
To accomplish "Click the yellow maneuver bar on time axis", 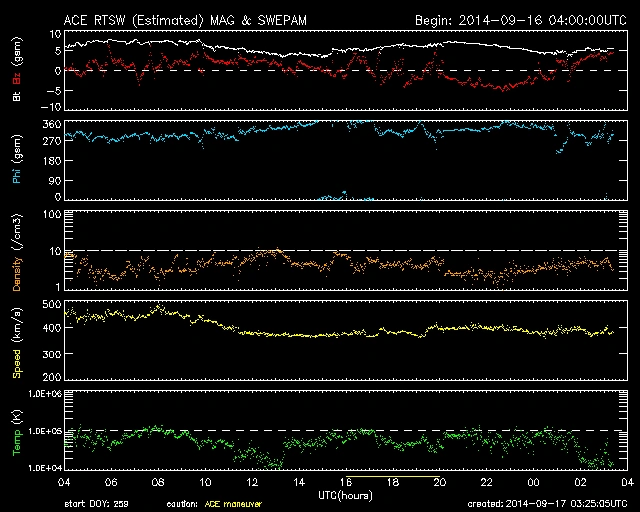I will 393,478.
